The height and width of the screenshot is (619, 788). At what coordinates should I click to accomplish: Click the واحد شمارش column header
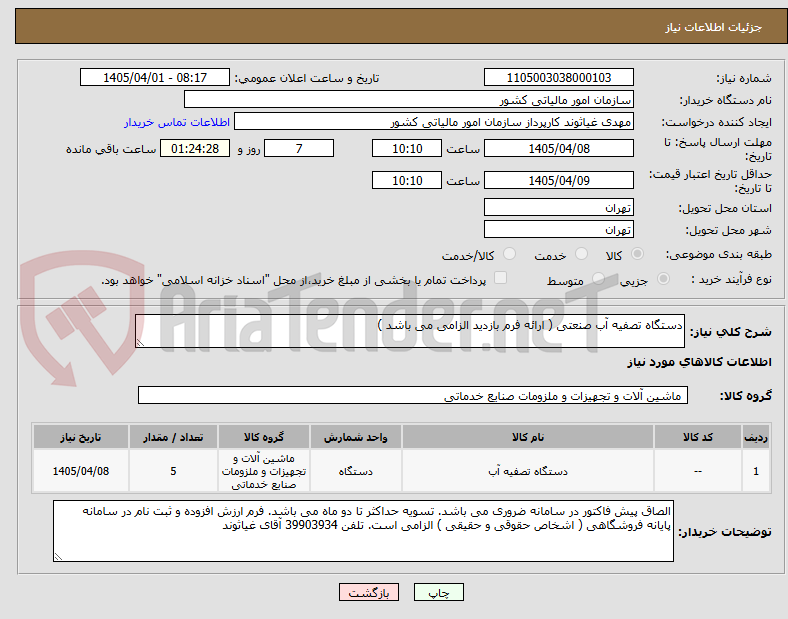pos(355,437)
